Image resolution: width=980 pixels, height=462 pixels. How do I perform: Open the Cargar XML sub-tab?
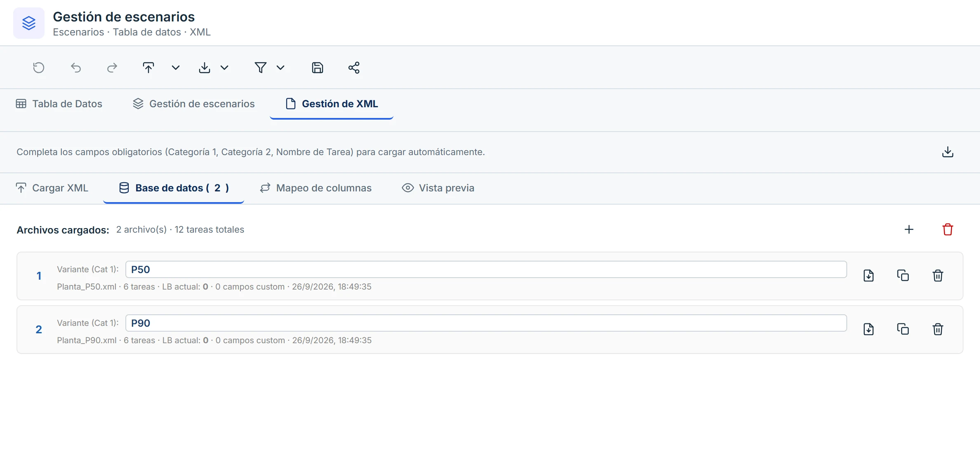tap(52, 188)
